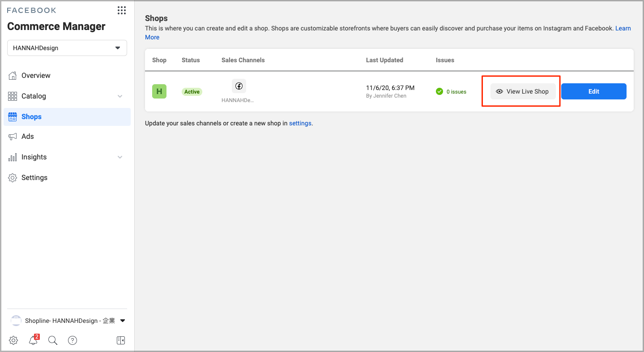This screenshot has width=644, height=352.
Task: Click the Facebook sales channel icon
Action: point(239,86)
